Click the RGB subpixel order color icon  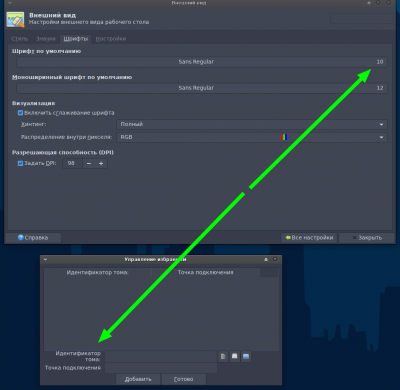(x=284, y=137)
